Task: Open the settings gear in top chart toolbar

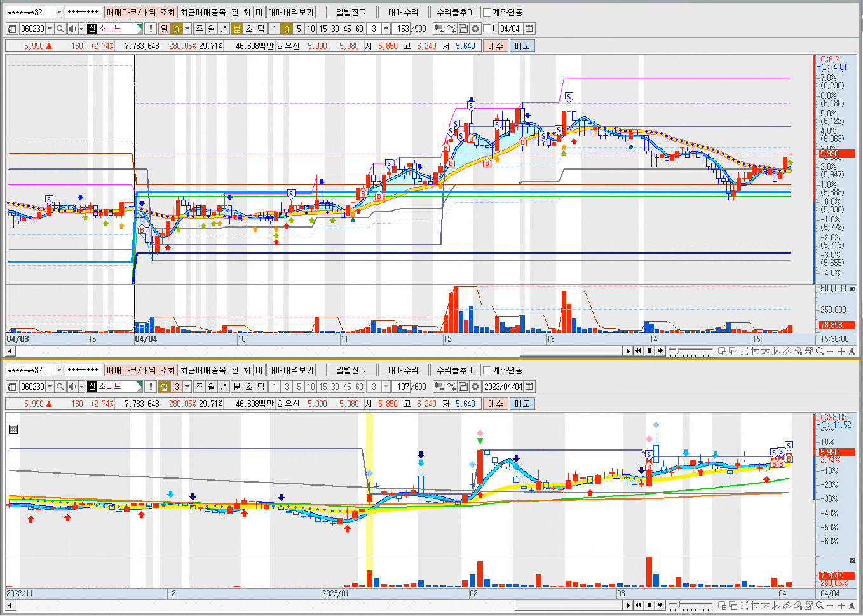Action: pyautogui.click(x=475, y=29)
